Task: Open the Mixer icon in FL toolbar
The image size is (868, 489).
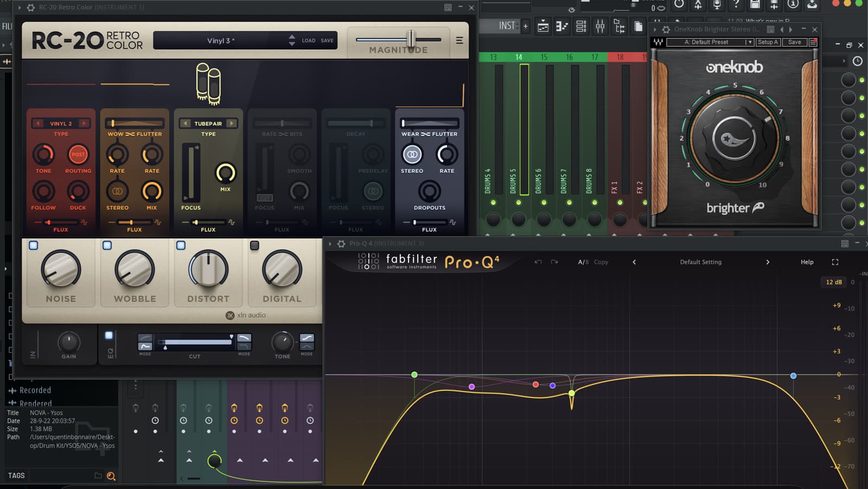Action: pos(600,26)
